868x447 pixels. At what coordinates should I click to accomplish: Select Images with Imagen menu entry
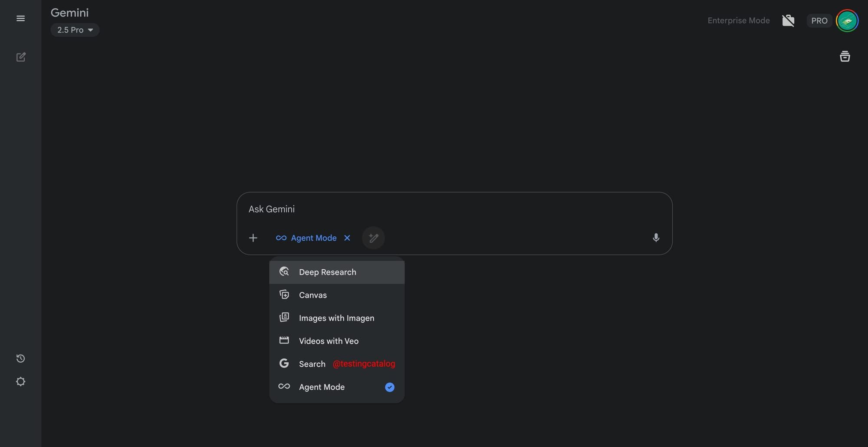point(337,318)
